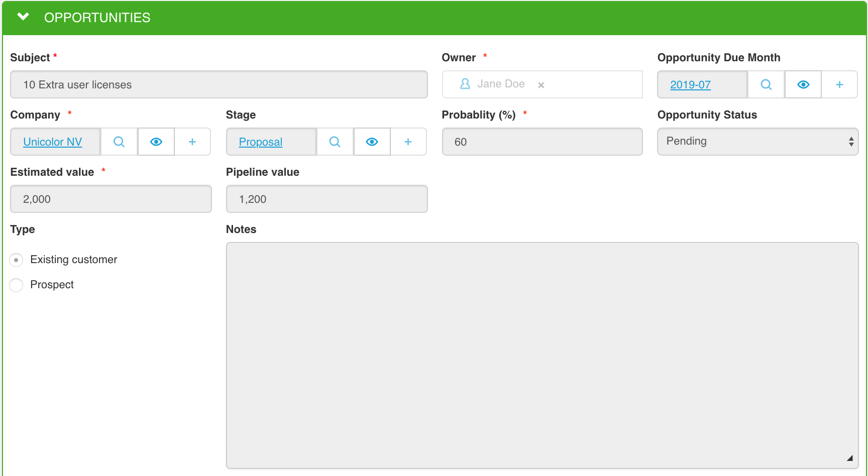The height and width of the screenshot is (476, 868).
Task: Click the Owner field box
Action: 542,84
